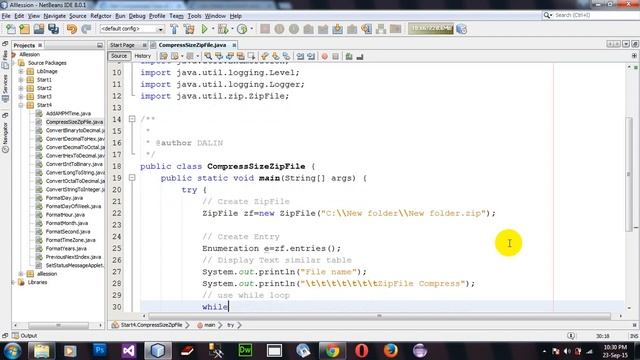Close the CompressSizeZipFile.java tab
The height and width of the screenshot is (360, 640).
pos(234,45)
